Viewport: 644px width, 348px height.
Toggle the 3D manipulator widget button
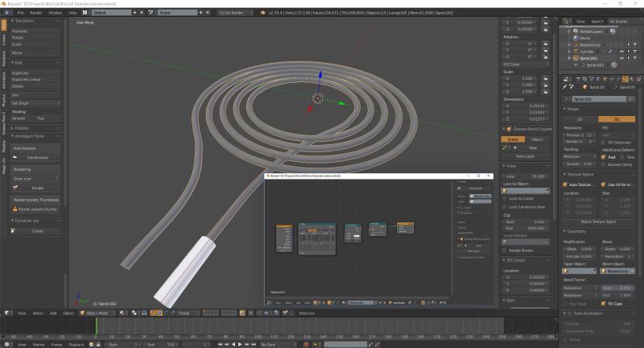(x=153, y=313)
